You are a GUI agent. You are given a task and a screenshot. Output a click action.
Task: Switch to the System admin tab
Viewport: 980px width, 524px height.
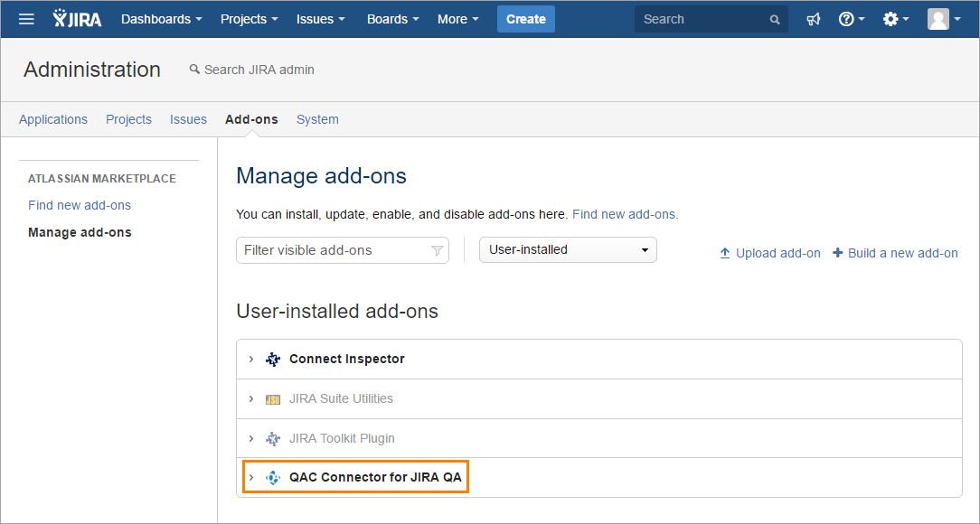coord(317,118)
